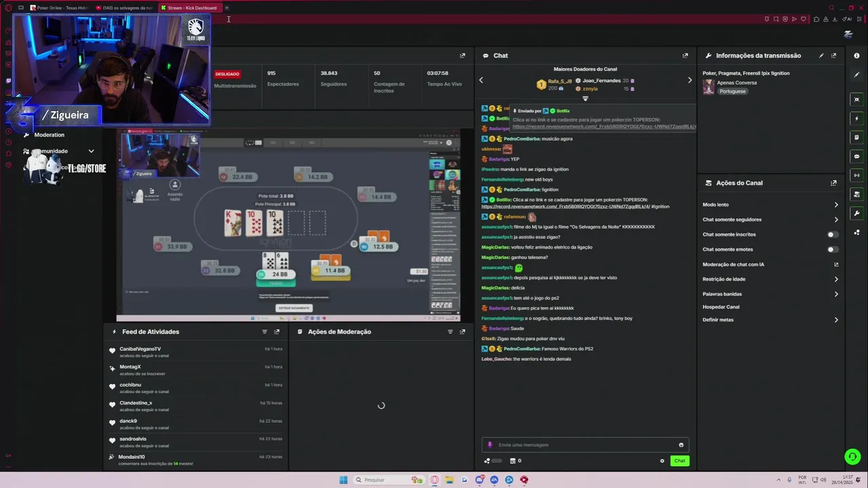Open the revenuenetwork link in the pinned message
Image resolution: width=868 pixels, height=488 pixels.
pyautogui.click(x=604, y=126)
